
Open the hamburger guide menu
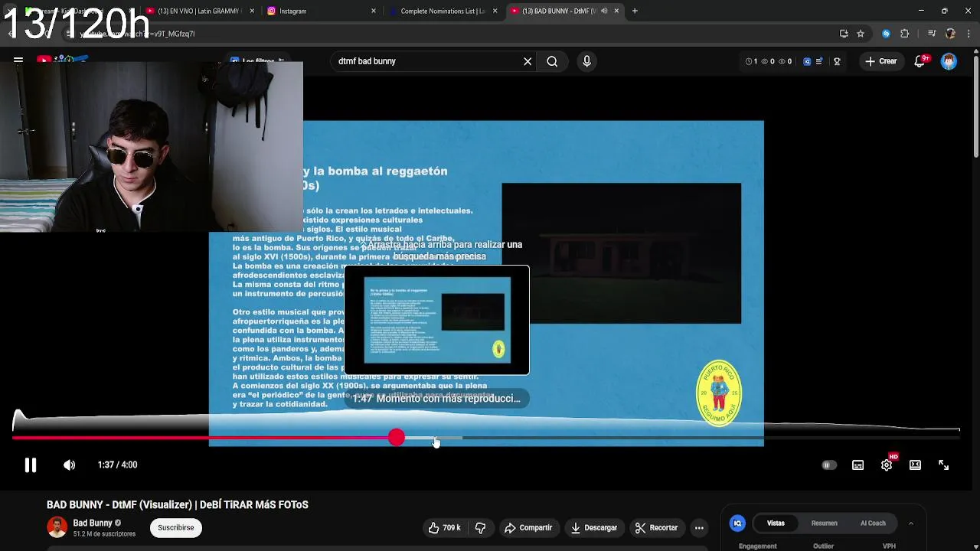point(18,60)
